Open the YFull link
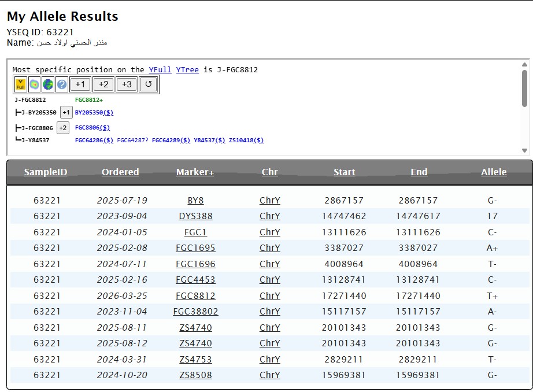This screenshot has height=392, width=533. tap(160, 70)
